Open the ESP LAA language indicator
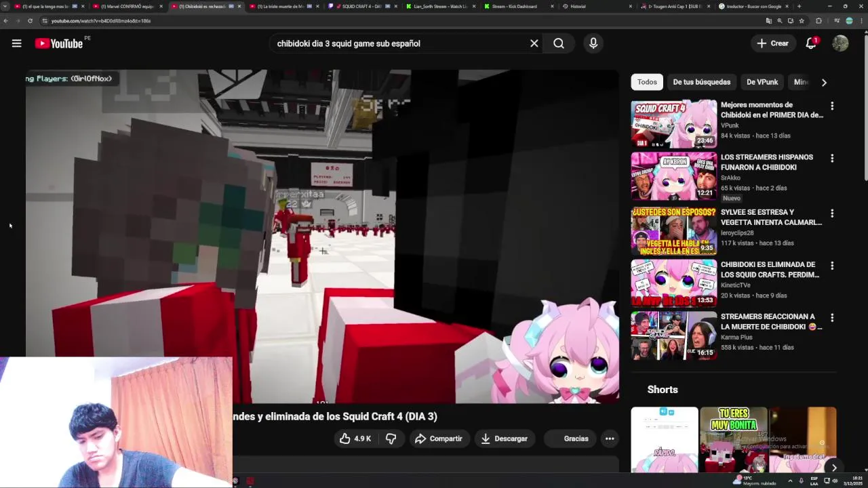The image size is (868, 488). point(814,481)
